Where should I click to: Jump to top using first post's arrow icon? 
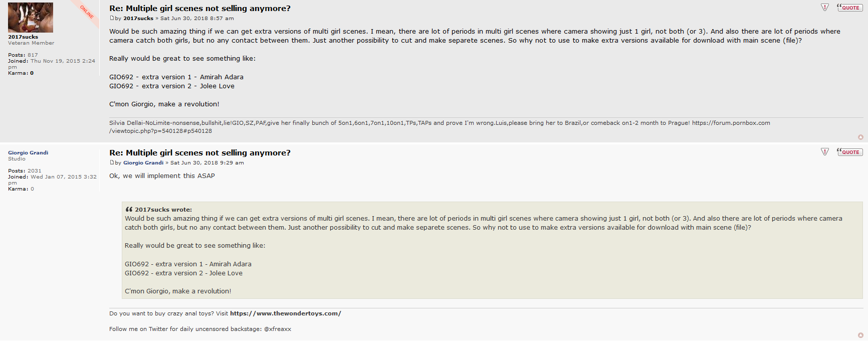point(860,137)
